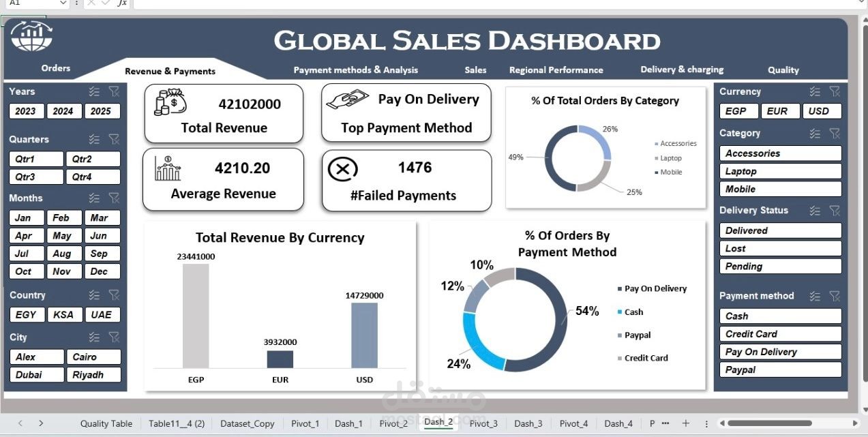Click the Average Revenue chart icon
Image resolution: width=868 pixels, height=437 pixels.
(x=168, y=168)
